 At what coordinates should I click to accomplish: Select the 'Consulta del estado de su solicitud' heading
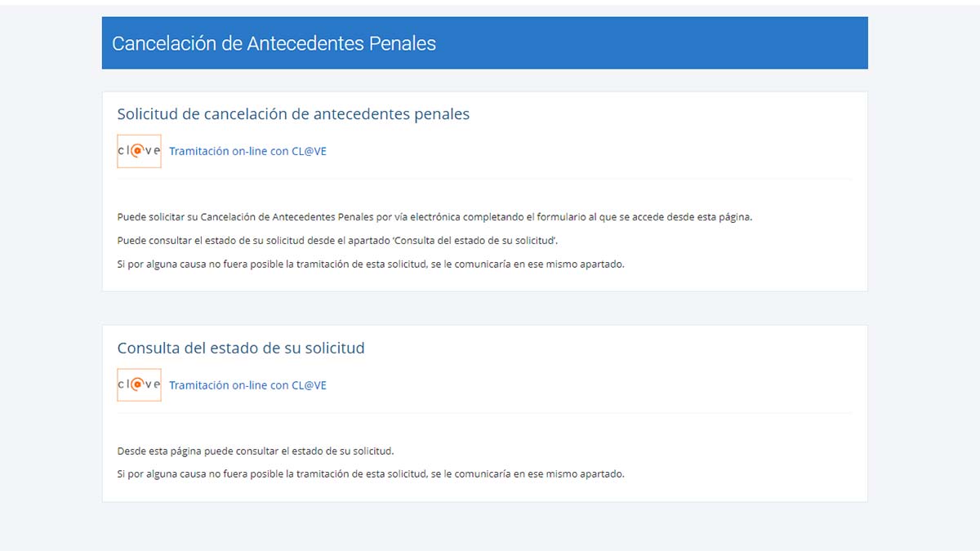coord(241,347)
